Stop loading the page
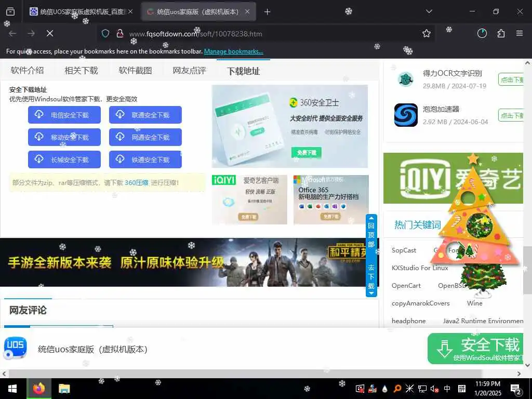 pos(50,33)
